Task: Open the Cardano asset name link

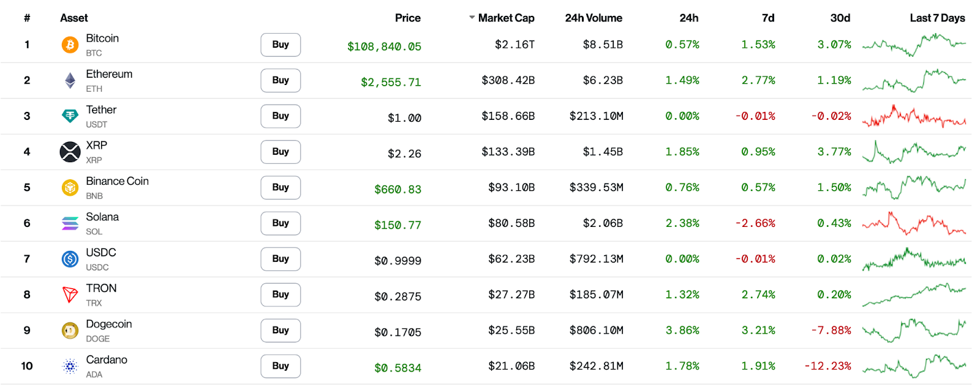Action: coord(107,360)
